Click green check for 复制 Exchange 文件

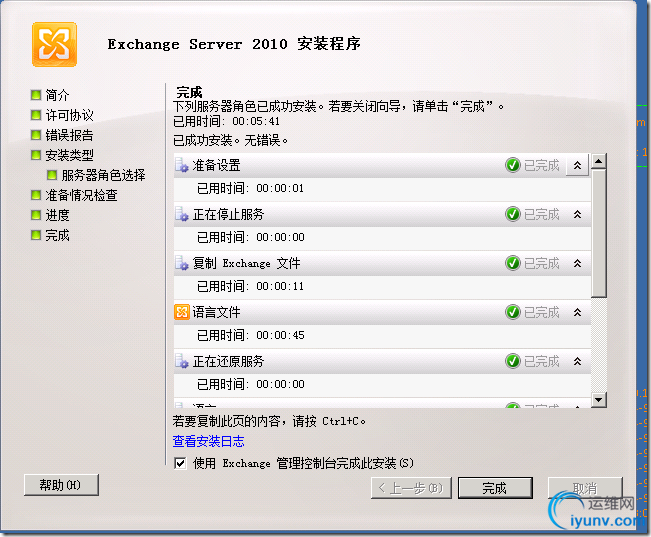point(513,263)
